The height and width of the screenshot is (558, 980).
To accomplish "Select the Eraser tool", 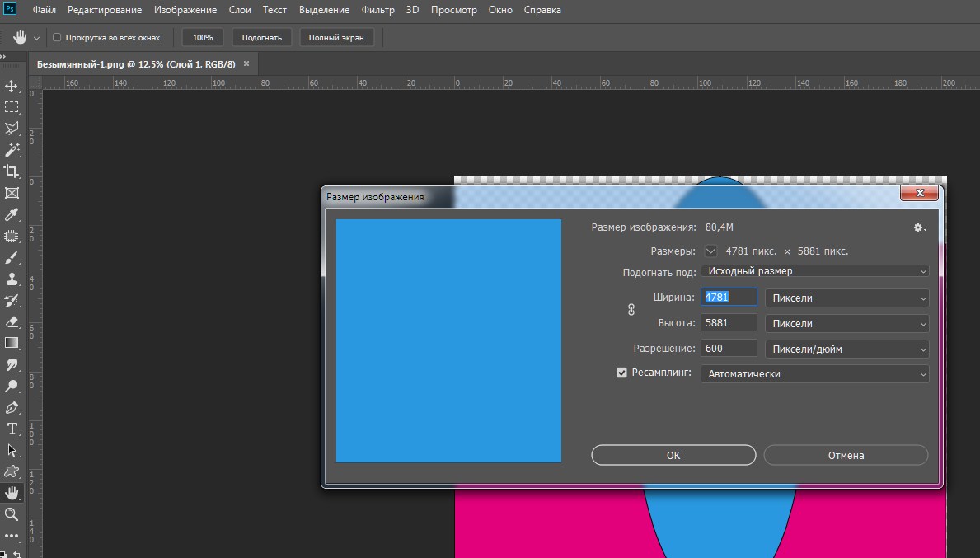I will (12, 321).
